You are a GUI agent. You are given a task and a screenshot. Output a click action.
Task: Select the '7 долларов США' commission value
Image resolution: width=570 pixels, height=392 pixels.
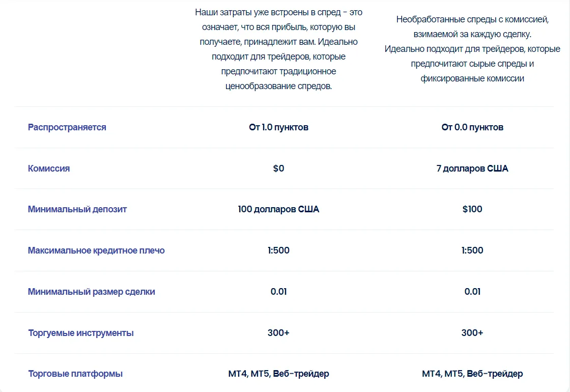(472, 169)
